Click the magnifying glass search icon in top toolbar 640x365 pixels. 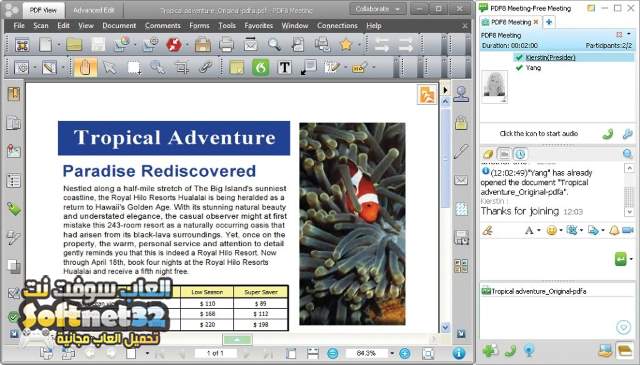pos(274,45)
